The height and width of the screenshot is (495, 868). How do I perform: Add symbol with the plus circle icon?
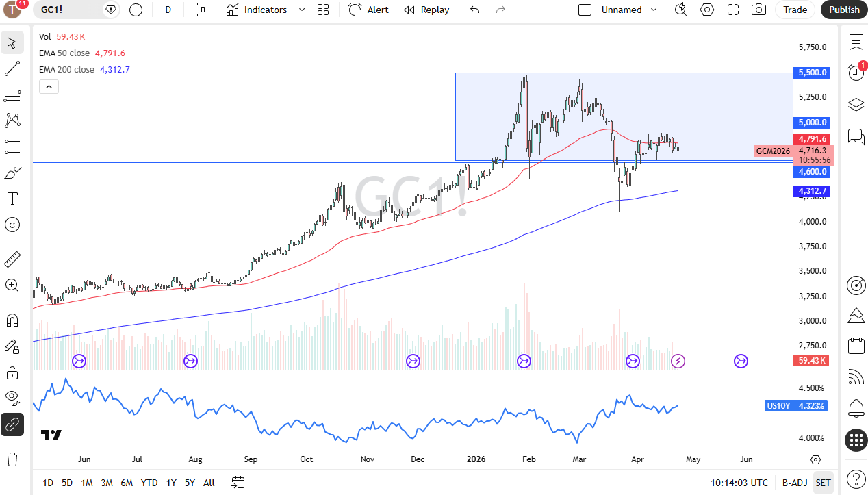click(x=136, y=10)
